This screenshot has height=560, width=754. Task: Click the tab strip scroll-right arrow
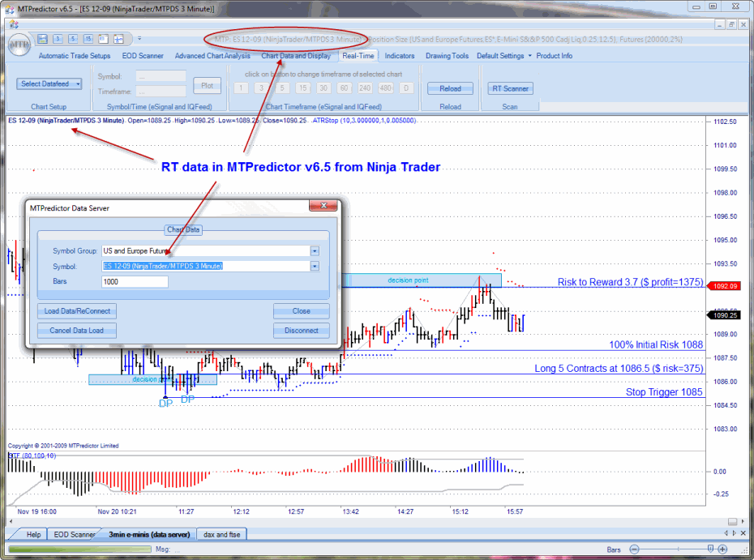735,533
